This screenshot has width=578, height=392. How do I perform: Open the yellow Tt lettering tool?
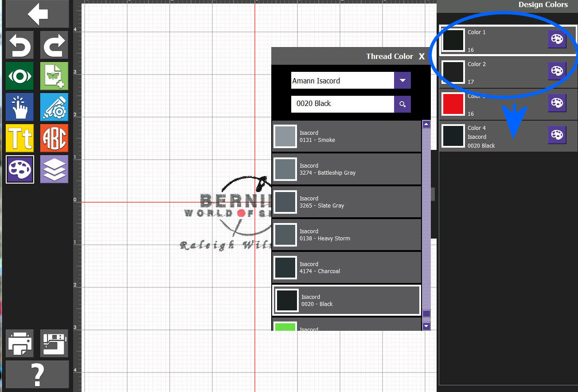(20, 138)
